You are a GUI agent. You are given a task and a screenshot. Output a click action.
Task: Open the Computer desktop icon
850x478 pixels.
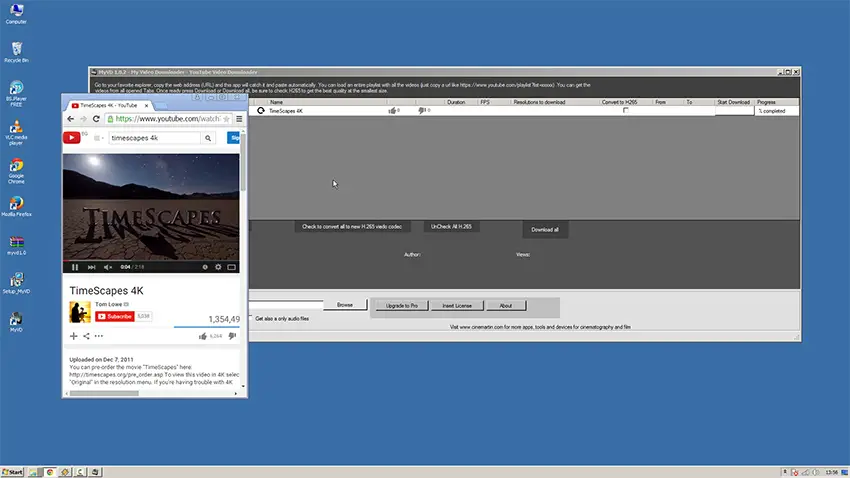[16, 14]
